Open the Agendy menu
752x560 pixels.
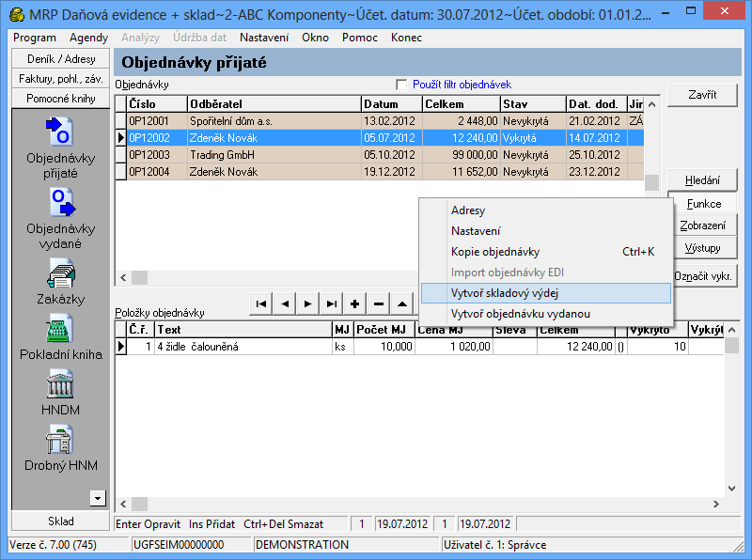pyautogui.click(x=88, y=38)
